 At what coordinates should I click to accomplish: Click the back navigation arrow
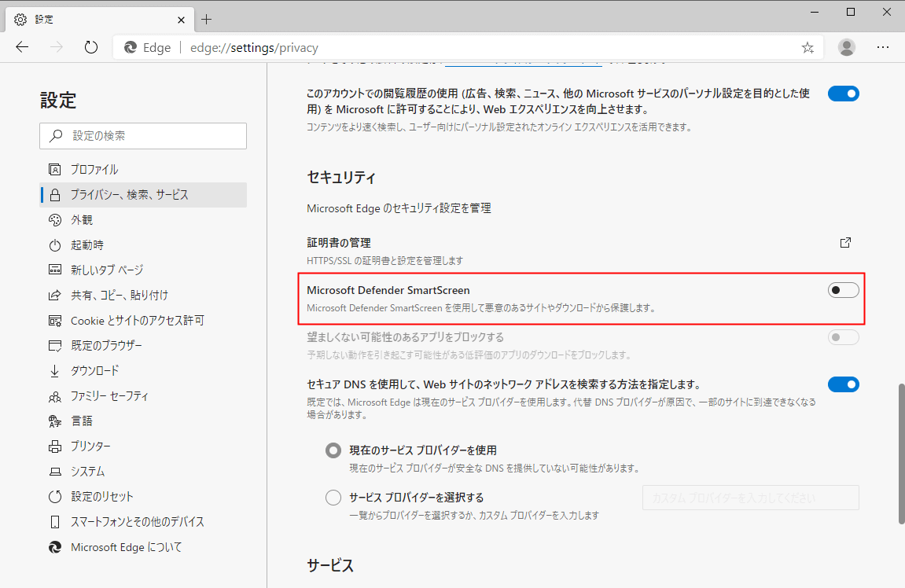(22, 47)
